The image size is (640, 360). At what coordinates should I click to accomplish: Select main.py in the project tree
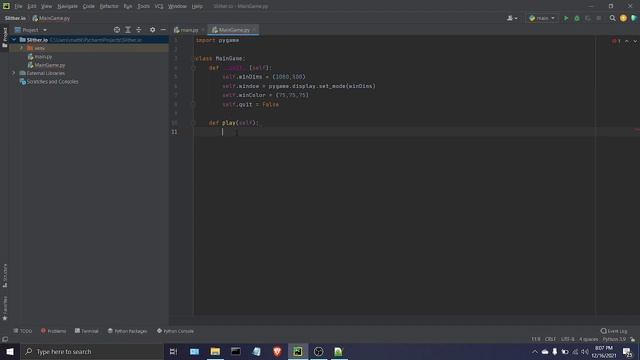pyautogui.click(x=40, y=57)
